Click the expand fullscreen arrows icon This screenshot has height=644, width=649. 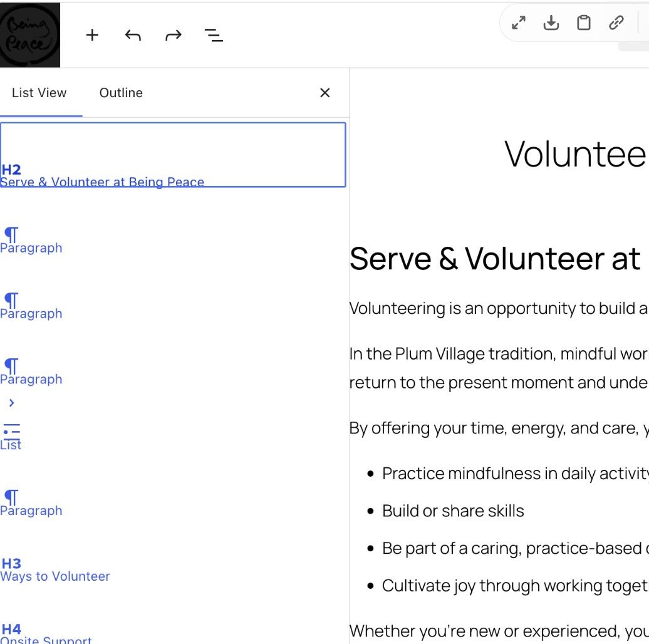click(x=519, y=23)
